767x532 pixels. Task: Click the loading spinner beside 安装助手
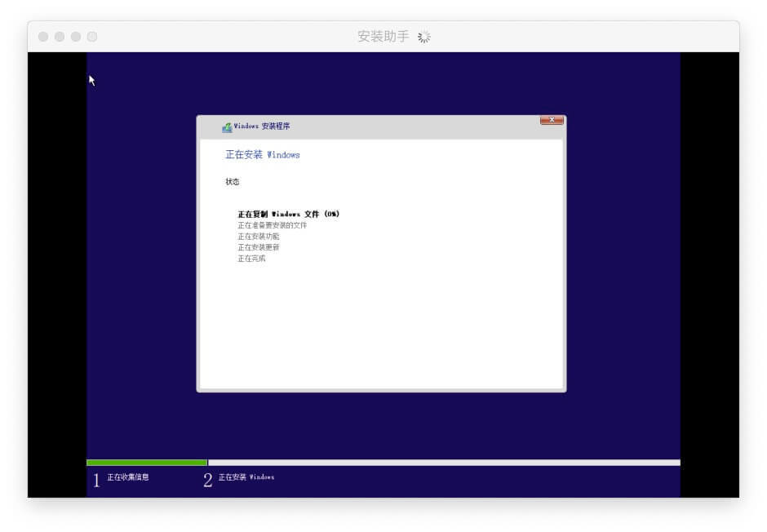(424, 37)
